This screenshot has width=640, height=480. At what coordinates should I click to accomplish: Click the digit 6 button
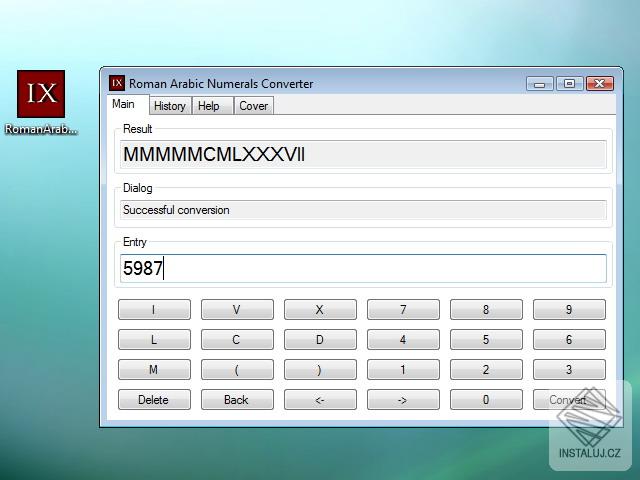[569, 340]
